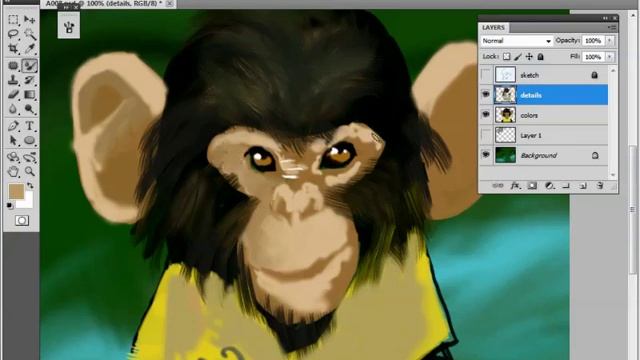
Task: Toggle lock transparent pixels
Action: (506, 57)
